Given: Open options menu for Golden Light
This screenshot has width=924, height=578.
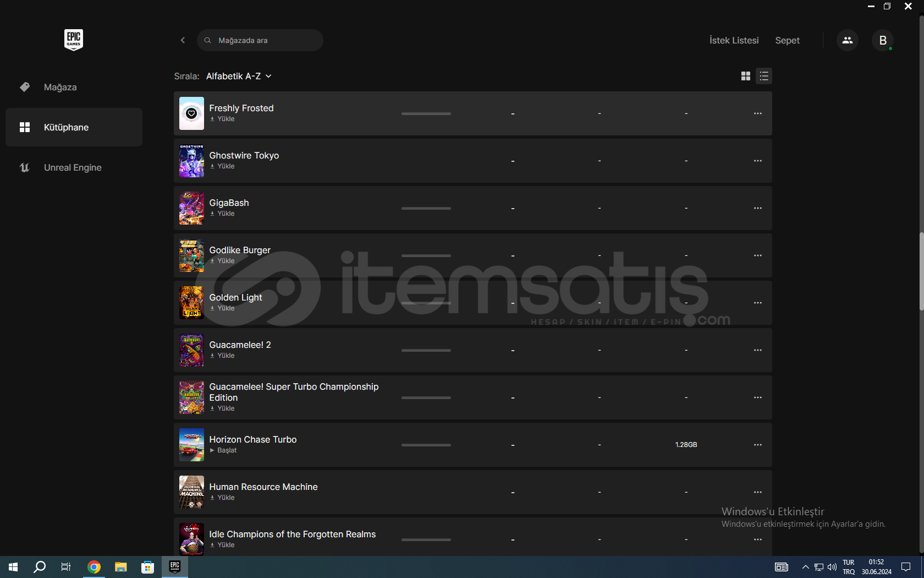Looking at the screenshot, I should coord(758,303).
